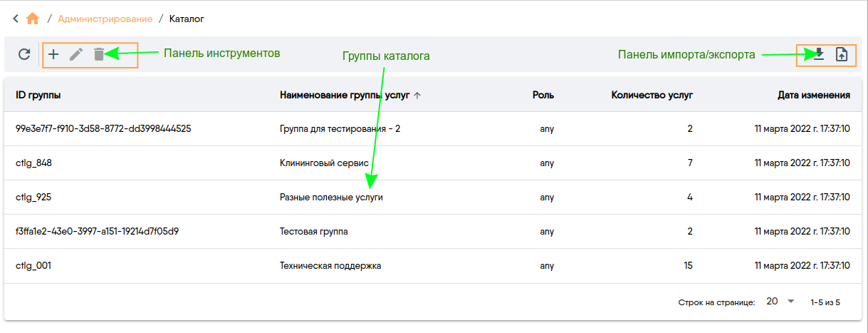
Task: Open rows per page dropdown
Action: click(x=780, y=302)
